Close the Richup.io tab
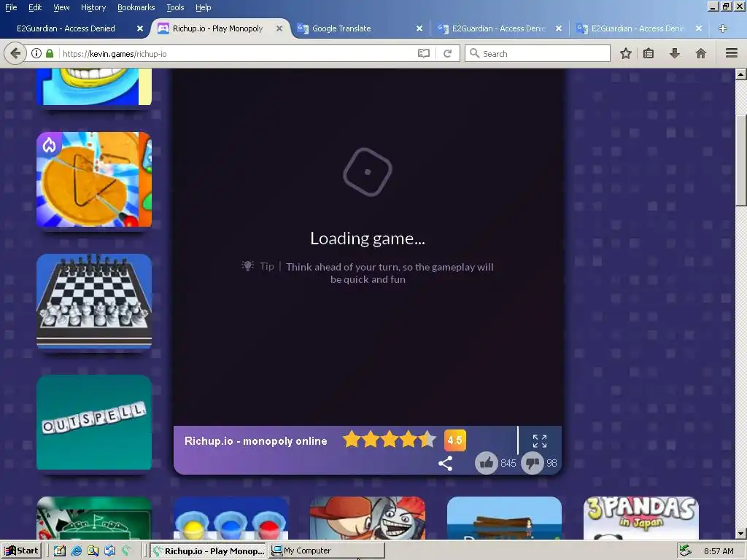The height and width of the screenshot is (560, 747). tap(279, 28)
